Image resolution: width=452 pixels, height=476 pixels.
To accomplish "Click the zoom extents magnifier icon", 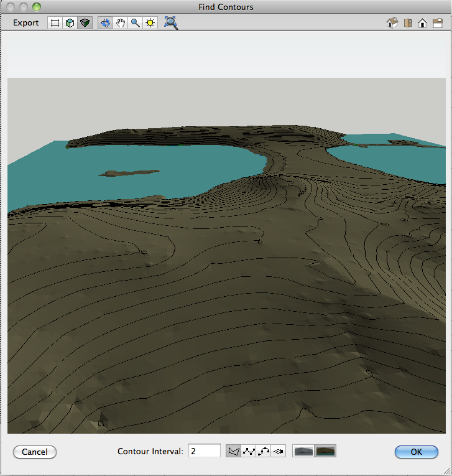I will 171,23.
